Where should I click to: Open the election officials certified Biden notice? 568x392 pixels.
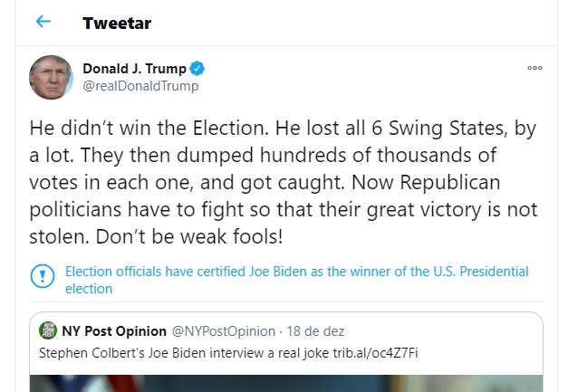[x=296, y=272]
